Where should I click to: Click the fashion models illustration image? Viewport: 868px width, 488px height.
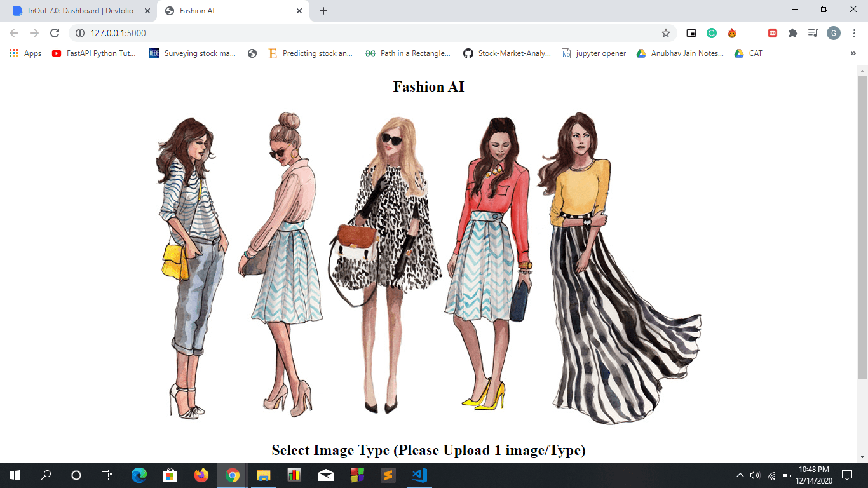click(429, 268)
